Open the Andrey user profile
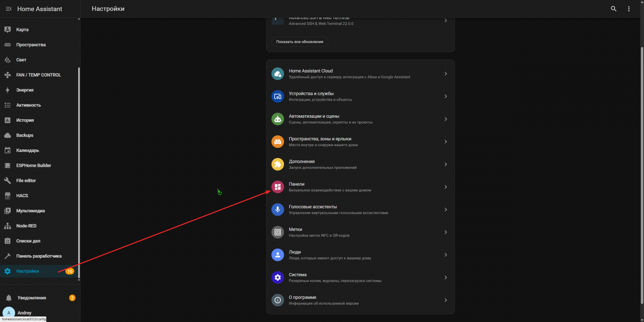This screenshot has width=644, height=322. [39, 313]
